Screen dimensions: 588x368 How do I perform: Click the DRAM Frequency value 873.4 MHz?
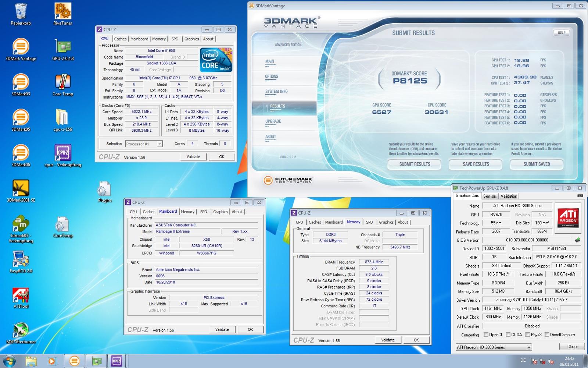tap(374, 262)
